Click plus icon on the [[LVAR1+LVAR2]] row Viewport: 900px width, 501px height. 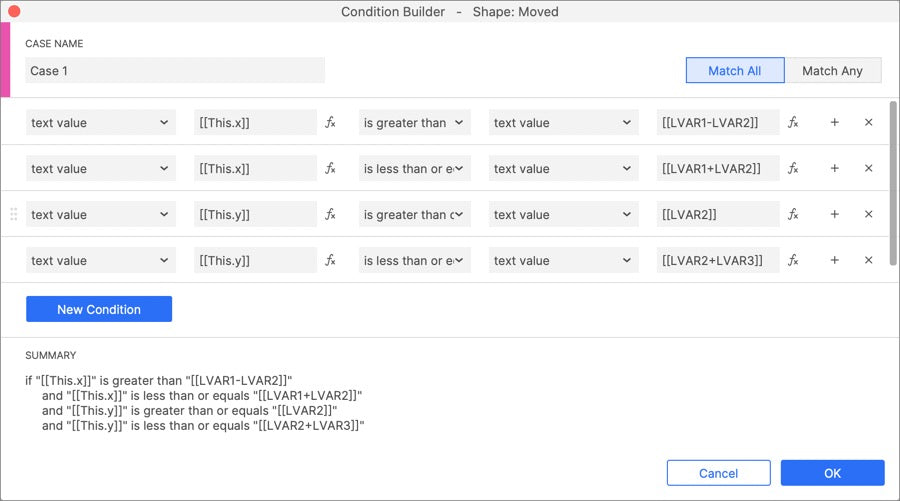coord(834,169)
